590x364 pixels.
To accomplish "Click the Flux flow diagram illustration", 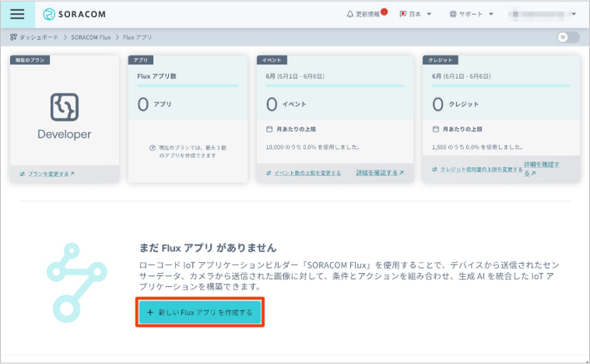I will (76, 283).
